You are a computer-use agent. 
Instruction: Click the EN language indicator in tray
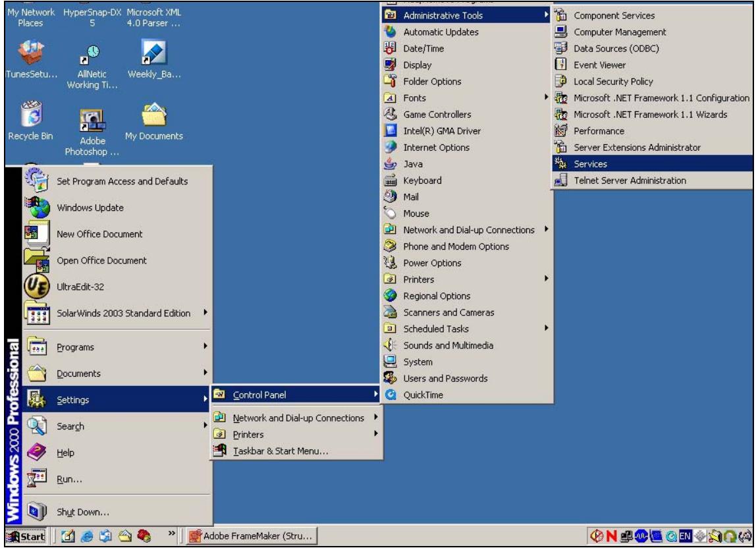coord(685,535)
